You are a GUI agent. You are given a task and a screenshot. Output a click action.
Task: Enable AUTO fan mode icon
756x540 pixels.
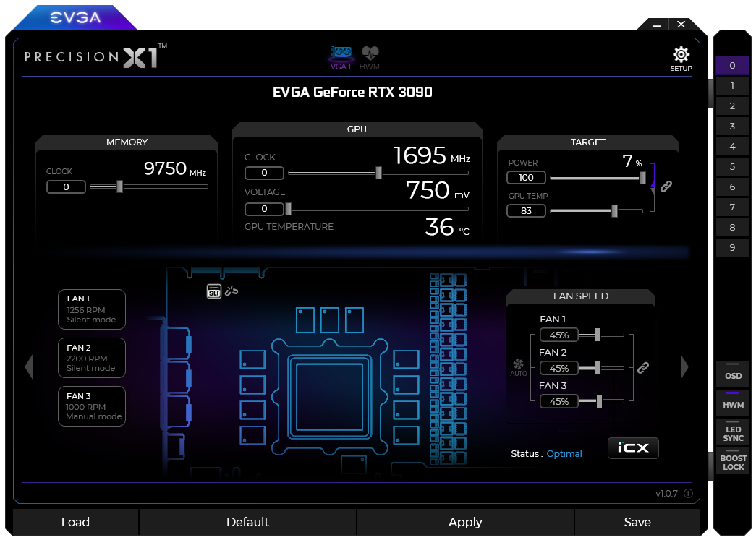518,367
